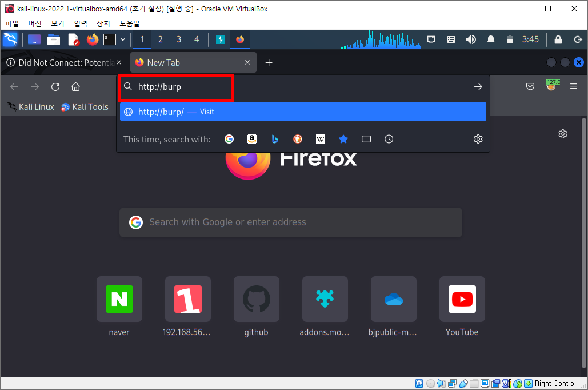Open Firefox hamburger application menu
588x390 pixels.
(574, 87)
